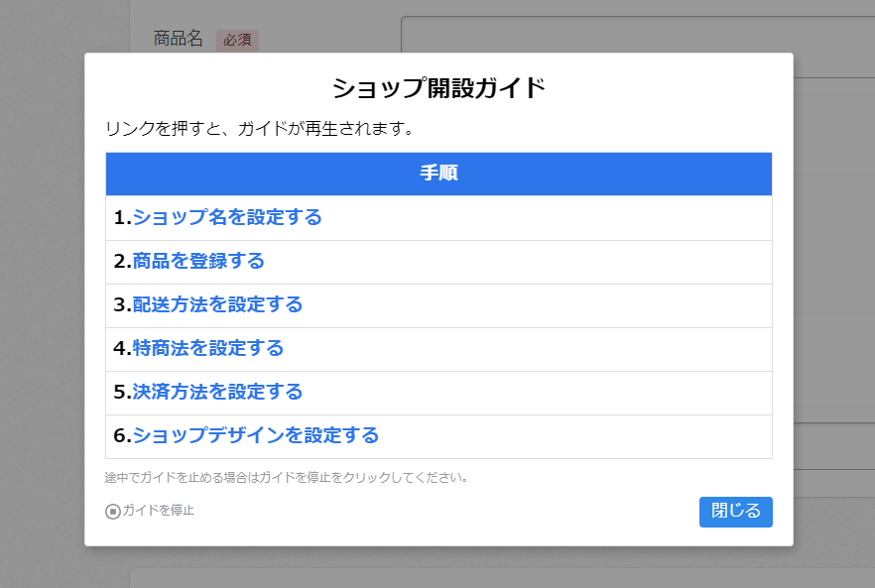Click the dimmed backdrop left of the dialog
The height and width of the screenshot is (588, 875).
tap(42, 297)
